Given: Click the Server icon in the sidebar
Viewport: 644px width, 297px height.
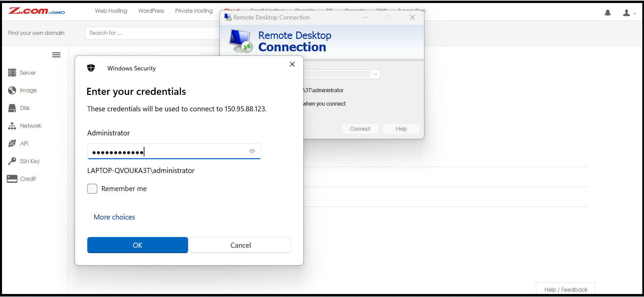Looking at the screenshot, I should point(12,73).
